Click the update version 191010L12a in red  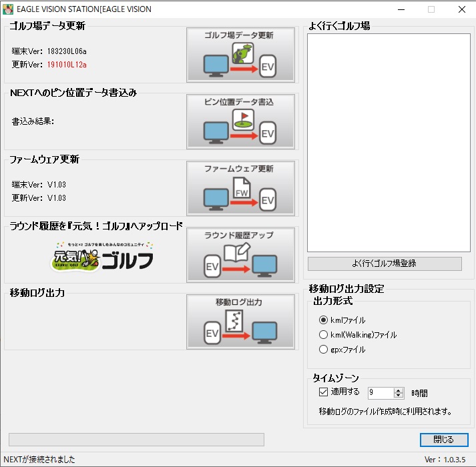67,65
